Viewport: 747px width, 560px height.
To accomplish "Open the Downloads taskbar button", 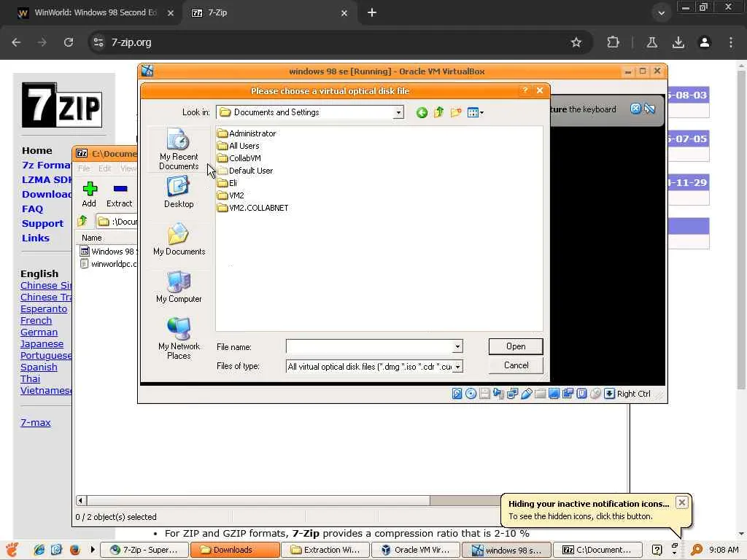I will (235, 550).
